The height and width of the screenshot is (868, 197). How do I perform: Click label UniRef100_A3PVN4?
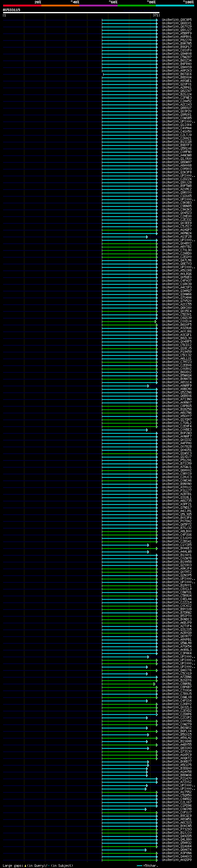pos(176,853)
